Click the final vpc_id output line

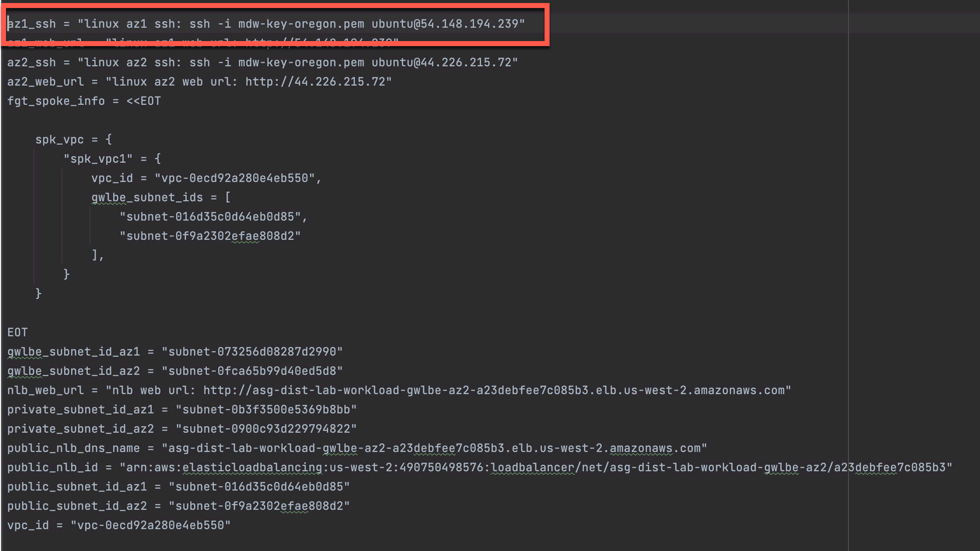pos(119,525)
